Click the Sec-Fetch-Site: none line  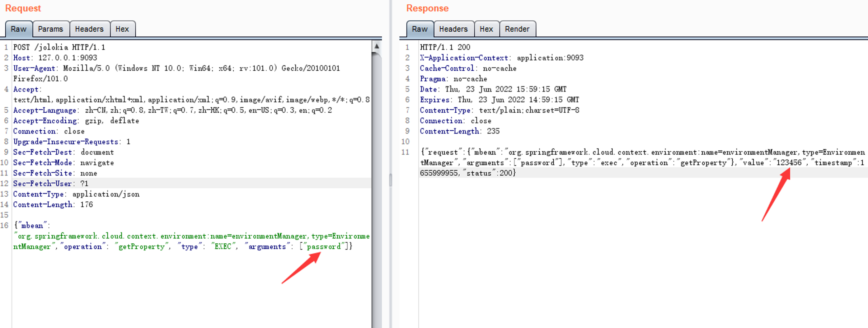pyautogui.click(x=55, y=173)
